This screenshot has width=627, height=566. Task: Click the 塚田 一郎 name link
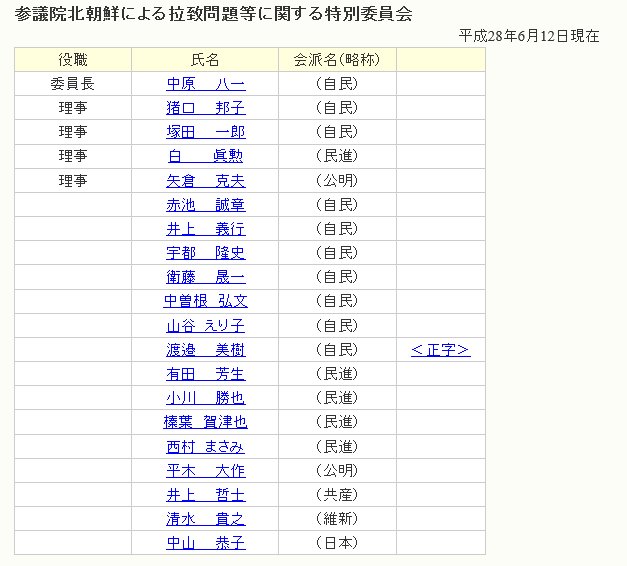click(206, 132)
